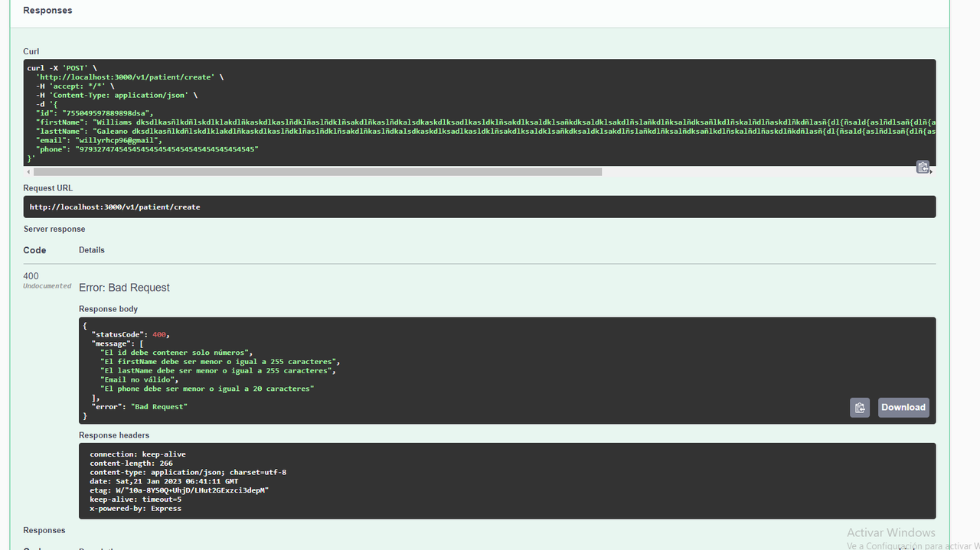Click the 'Server response' label

pyautogui.click(x=54, y=229)
